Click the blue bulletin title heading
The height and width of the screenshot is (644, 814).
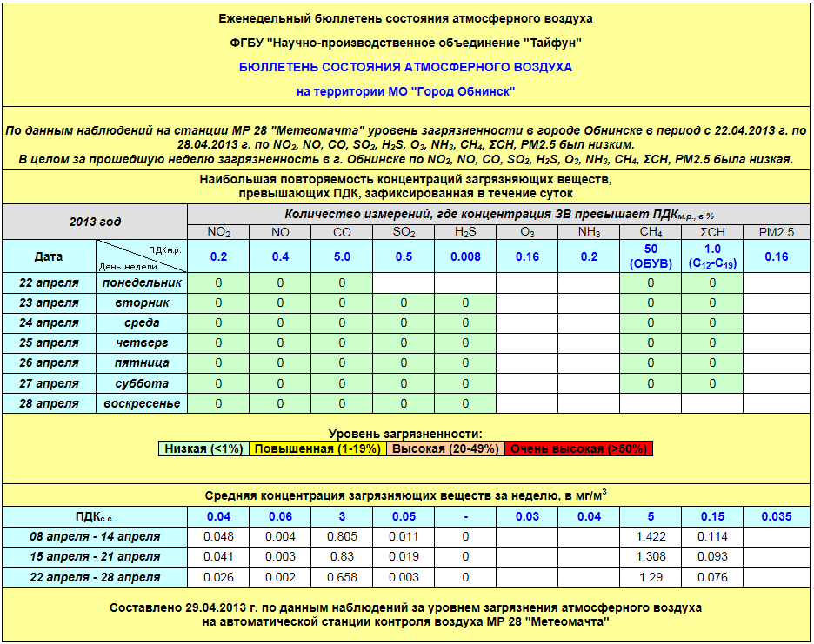click(x=405, y=67)
